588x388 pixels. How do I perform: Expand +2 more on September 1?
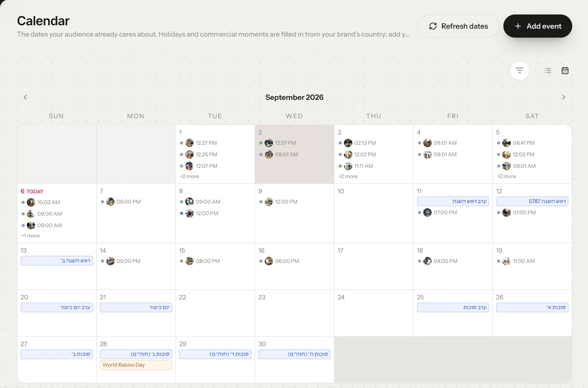click(x=190, y=176)
